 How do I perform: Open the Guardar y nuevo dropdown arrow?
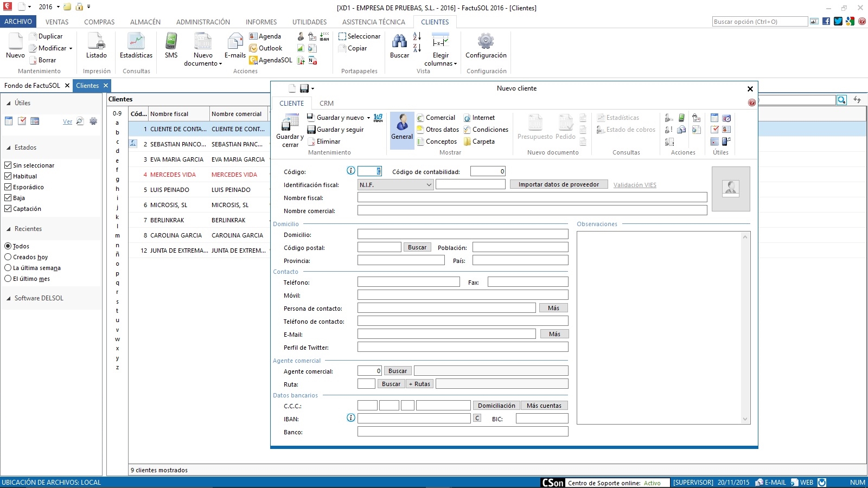pyautogui.click(x=368, y=118)
